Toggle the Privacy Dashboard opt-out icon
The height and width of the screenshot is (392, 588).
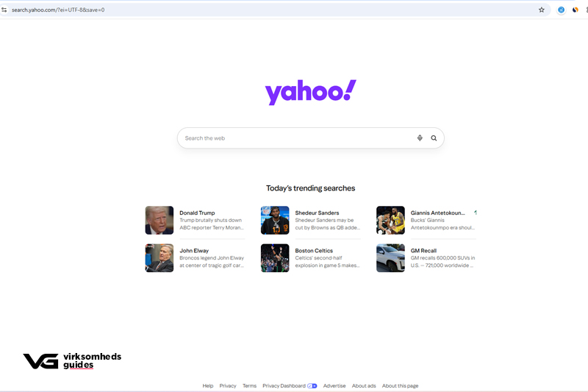tap(312, 385)
